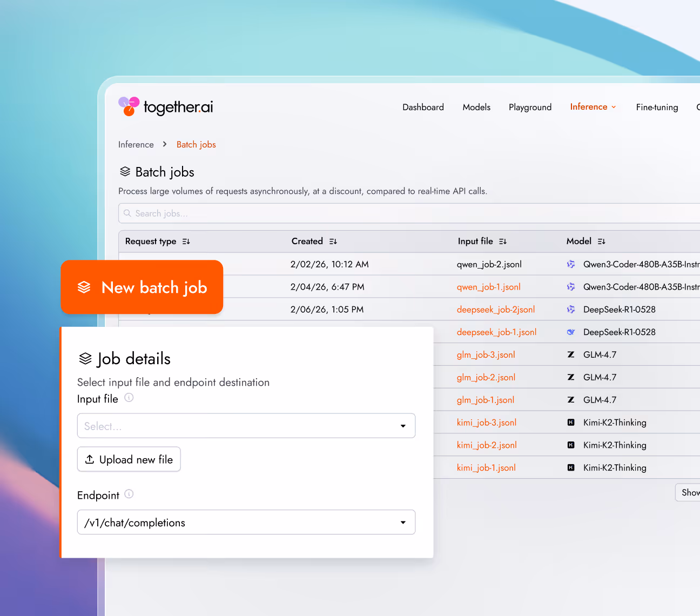Click the Model column header
700x616 pixels.
[579, 242]
